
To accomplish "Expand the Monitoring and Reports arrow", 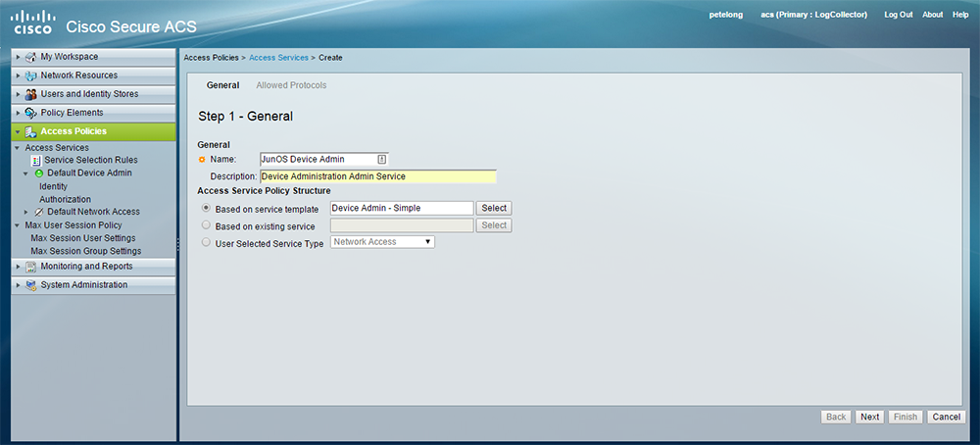I will coord(19,267).
